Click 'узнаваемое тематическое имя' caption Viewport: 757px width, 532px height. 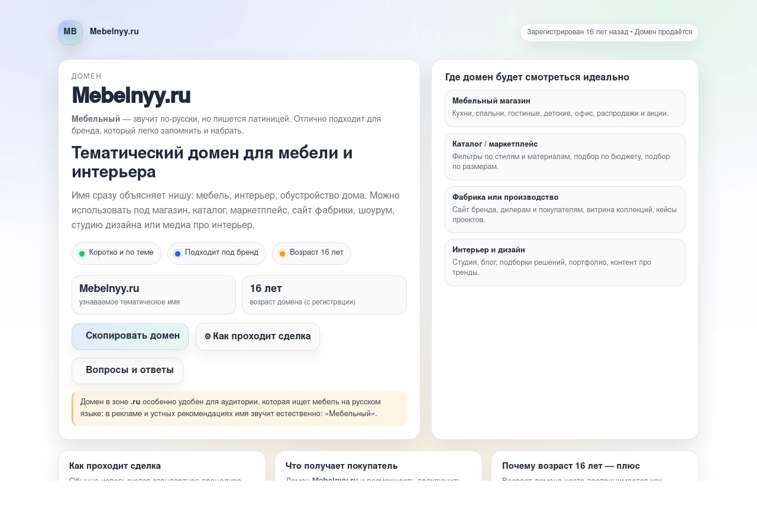[x=130, y=302]
